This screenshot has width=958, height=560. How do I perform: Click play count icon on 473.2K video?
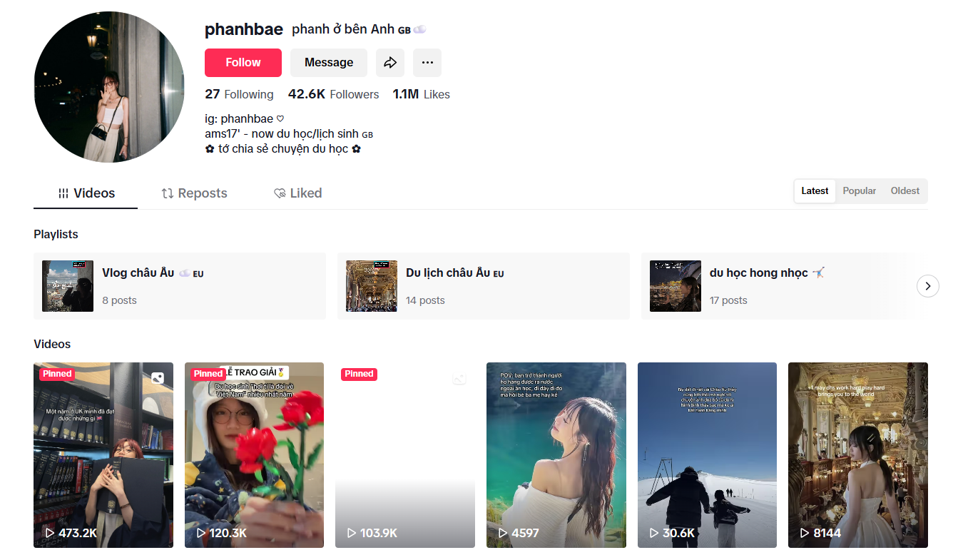[x=50, y=533]
